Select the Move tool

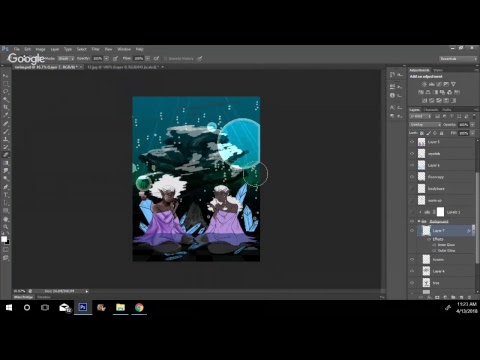point(6,76)
